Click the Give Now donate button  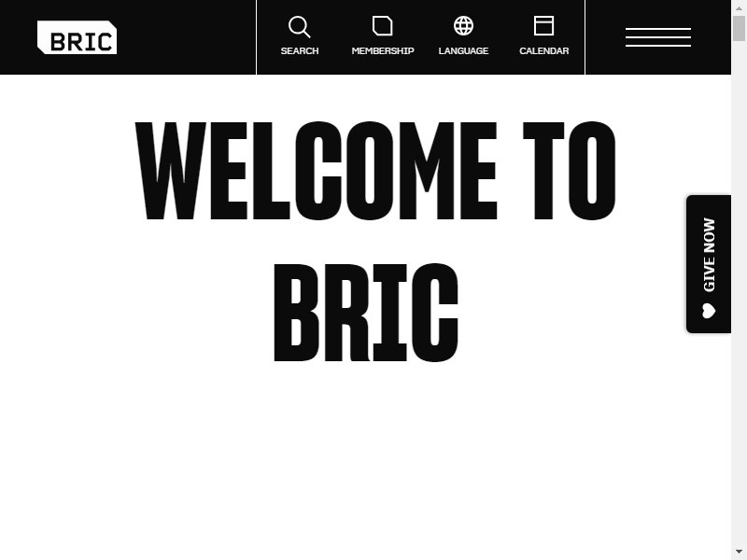pyautogui.click(x=709, y=264)
